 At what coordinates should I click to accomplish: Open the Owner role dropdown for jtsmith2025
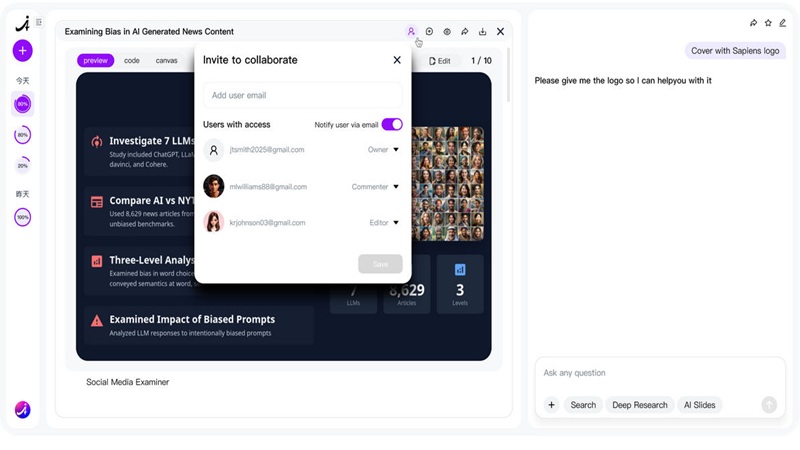tap(384, 150)
